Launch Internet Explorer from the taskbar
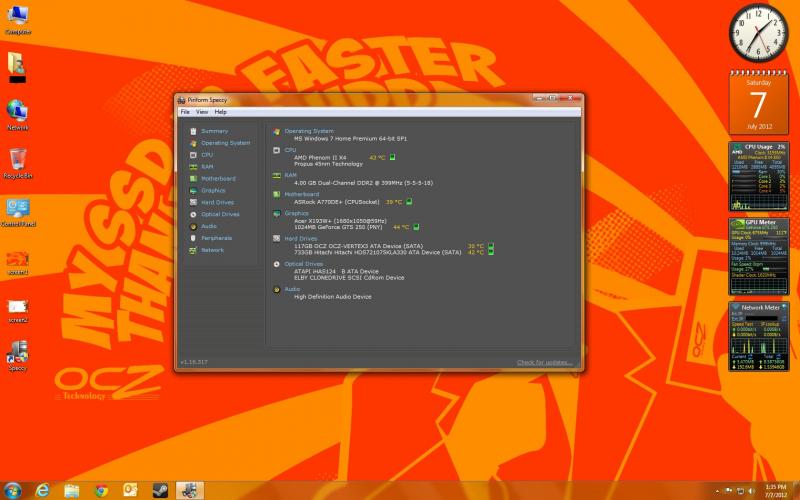Image resolution: width=800 pixels, height=500 pixels. point(42,491)
